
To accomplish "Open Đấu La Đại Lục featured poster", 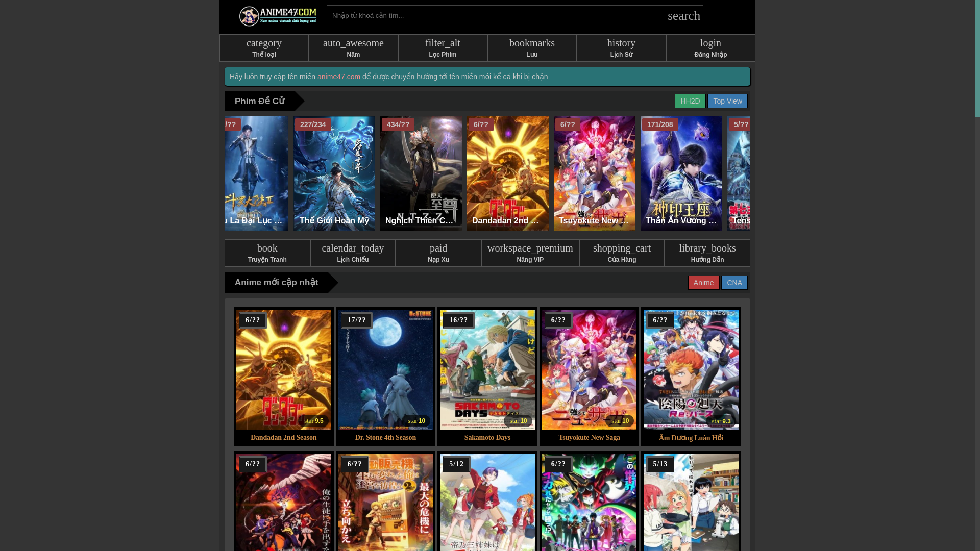I will tap(256, 173).
